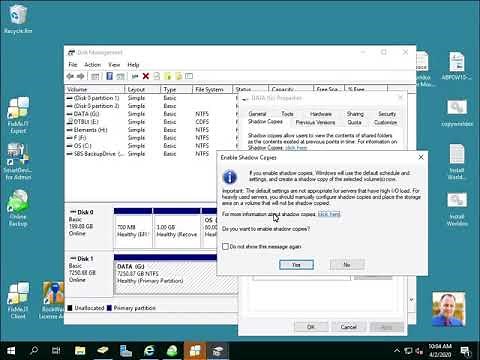
Task: Click the orange highlighted taskbar icon
Action: point(195,351)
